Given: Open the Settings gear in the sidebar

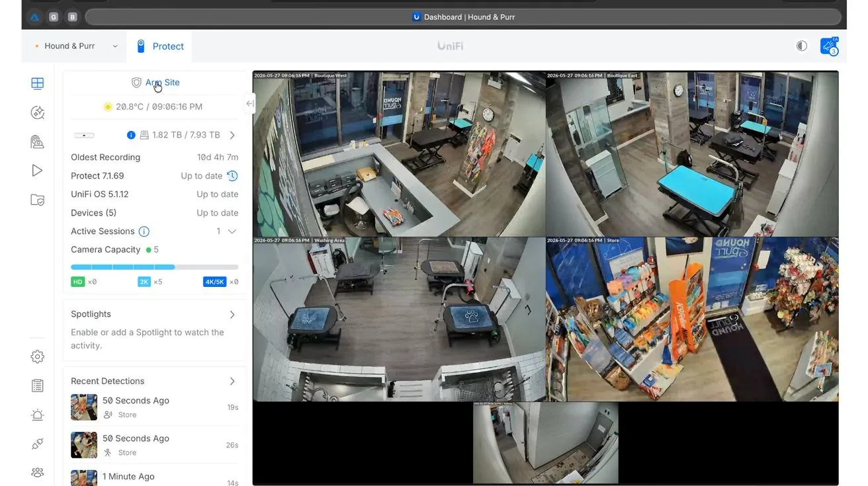Looking at the screenshot, I should [x=38, y=356].
